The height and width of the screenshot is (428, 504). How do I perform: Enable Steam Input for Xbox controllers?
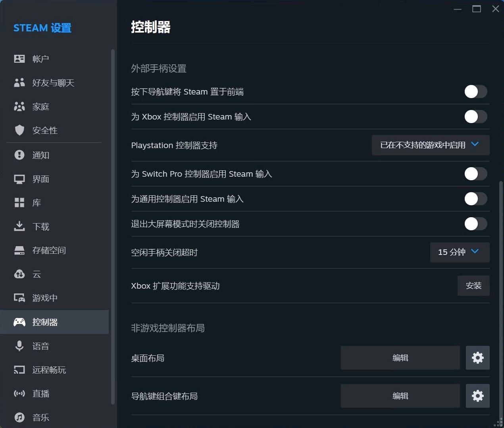click(x=475, y=117)
